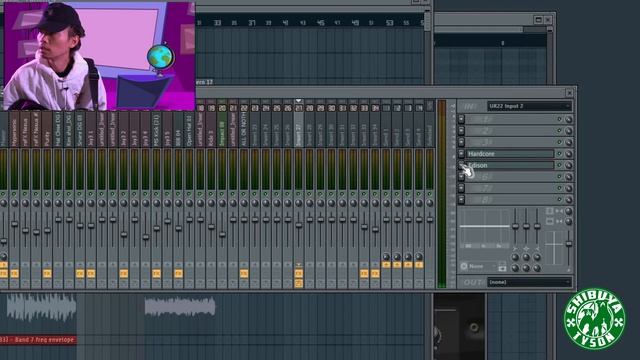
Task: Click the upper channel icon right of EQ sliders
Action: coord(550,211)
